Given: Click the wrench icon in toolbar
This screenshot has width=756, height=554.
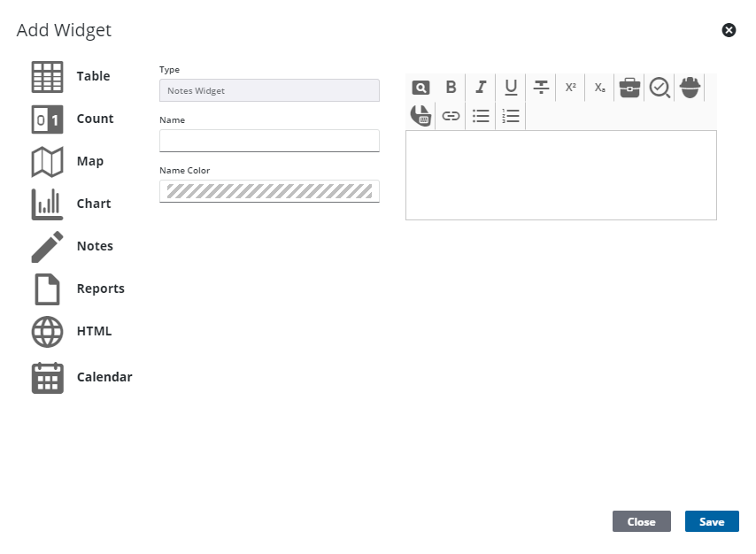Looking at the screenshot, I should pos(420,116).
